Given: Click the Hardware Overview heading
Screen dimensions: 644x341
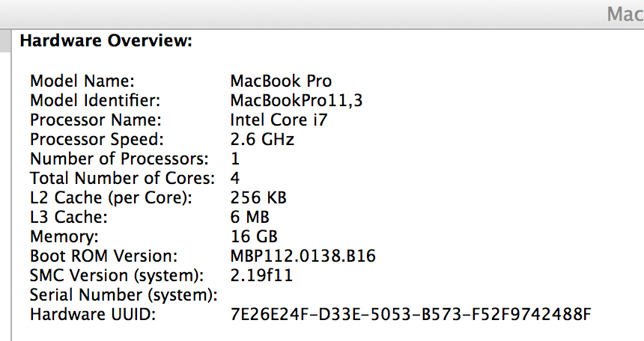Looking at the screenshot, I should click(106, 40).
